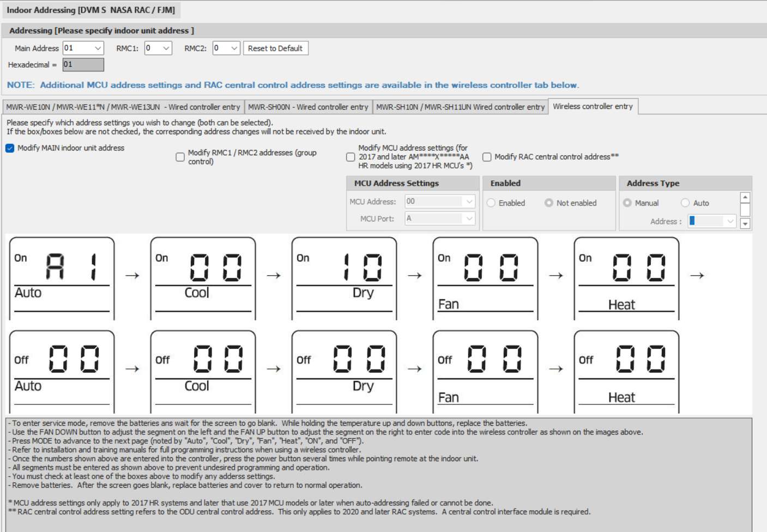
Task: Click the On Dry display showing 10
Action: [344, 278]
